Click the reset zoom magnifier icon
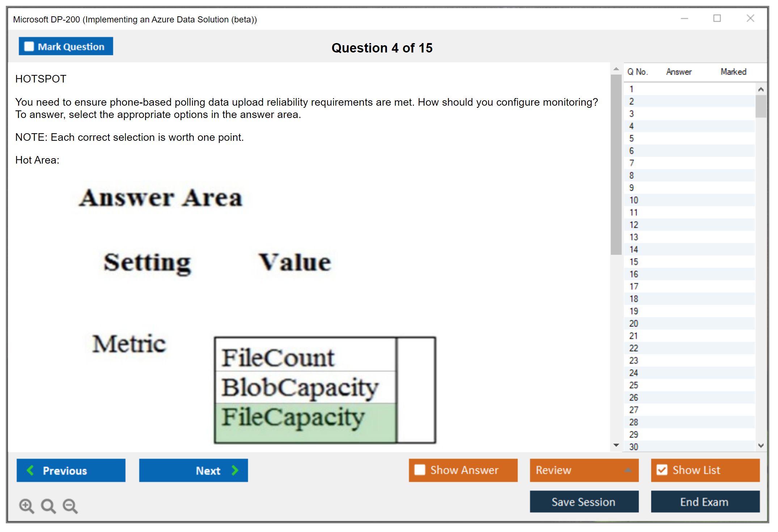 tap(48, 506)
